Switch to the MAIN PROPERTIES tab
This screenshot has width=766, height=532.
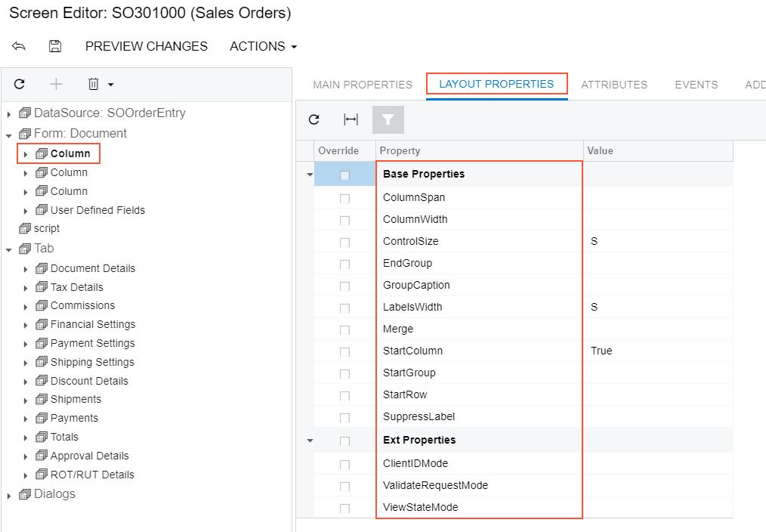click(x=363, y=85)
